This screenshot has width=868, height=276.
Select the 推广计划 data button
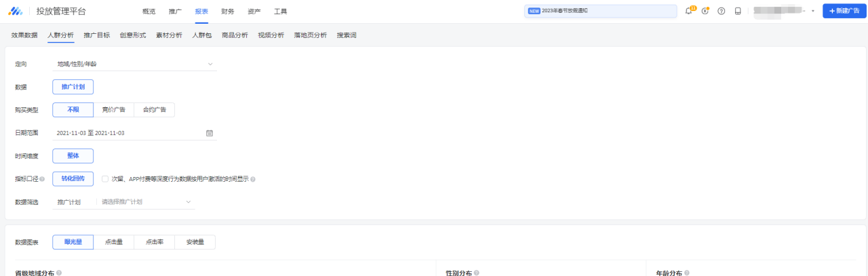coord(73,87)
